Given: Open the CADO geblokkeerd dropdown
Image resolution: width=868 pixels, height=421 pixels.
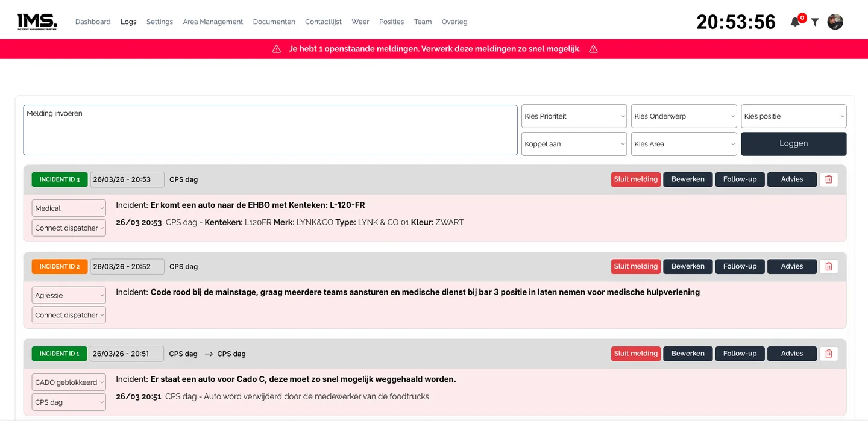Looking at the screenshot, I should (x=69, y=382).
